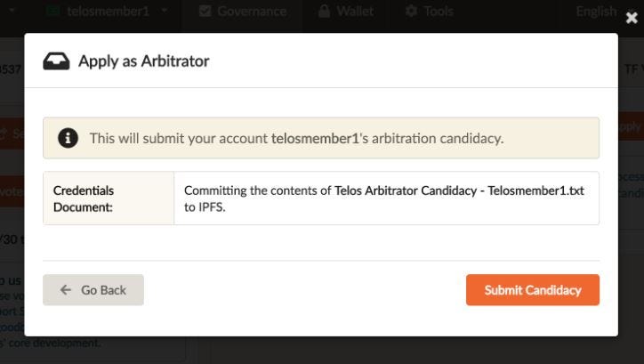
Task: Click the left arrow icon on Go Back
Action: (x=66, y=290)
